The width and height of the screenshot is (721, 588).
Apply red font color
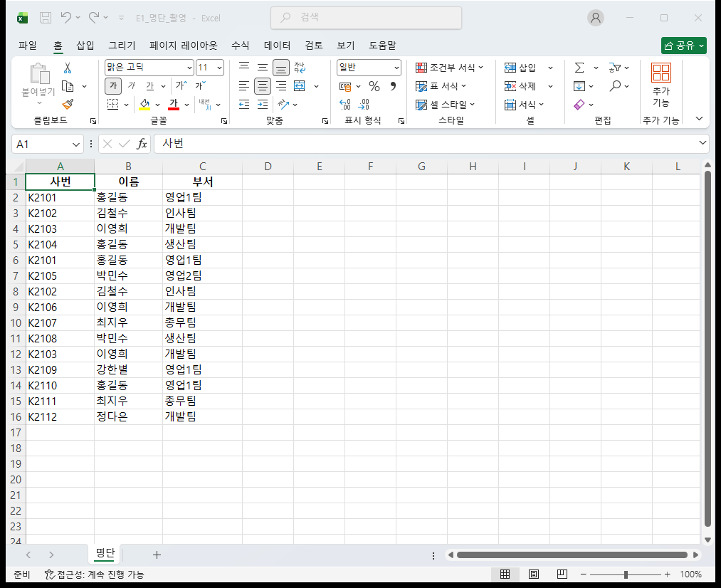(x=174, y=105)
